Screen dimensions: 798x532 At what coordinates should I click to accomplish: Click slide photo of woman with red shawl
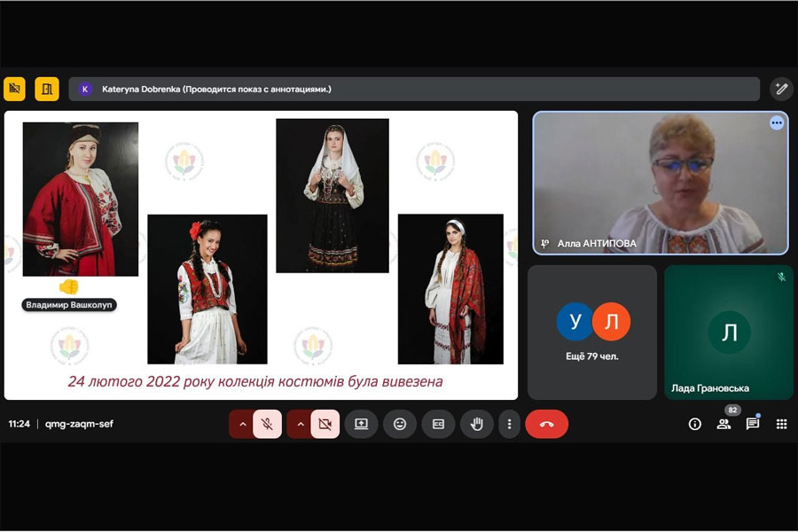coord(450,289)
